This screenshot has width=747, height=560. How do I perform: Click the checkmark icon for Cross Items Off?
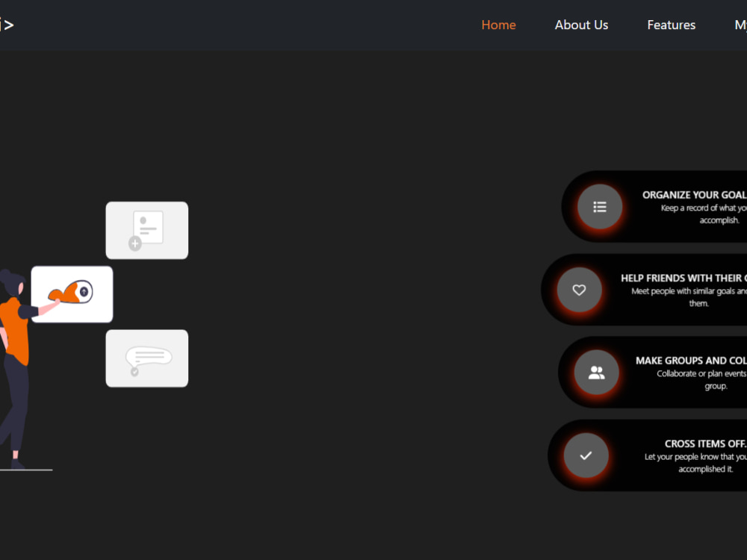586,455
